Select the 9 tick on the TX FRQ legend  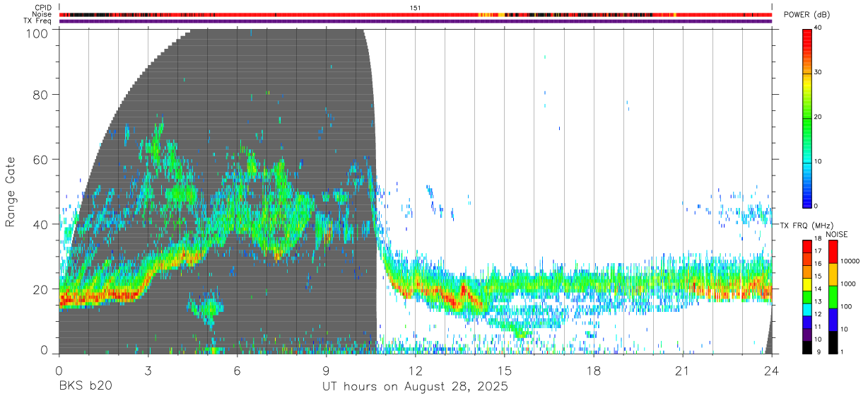click(817, 351)
